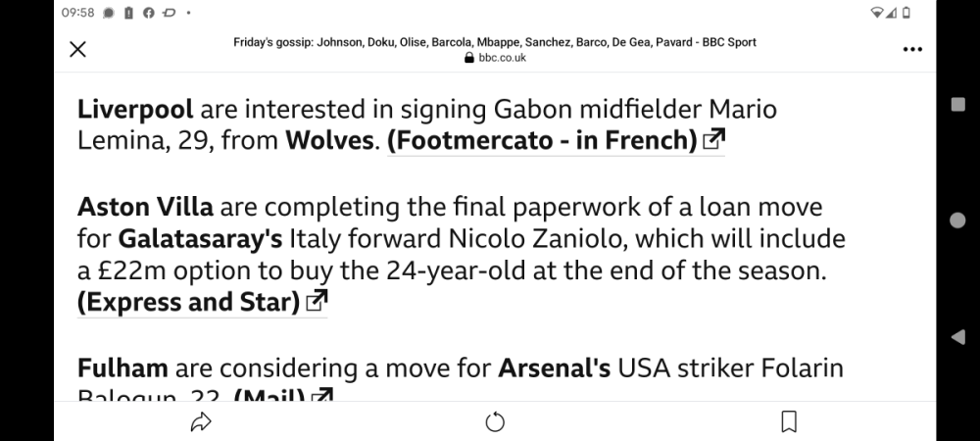Reload the page with the refresh icon

(495, 422)
